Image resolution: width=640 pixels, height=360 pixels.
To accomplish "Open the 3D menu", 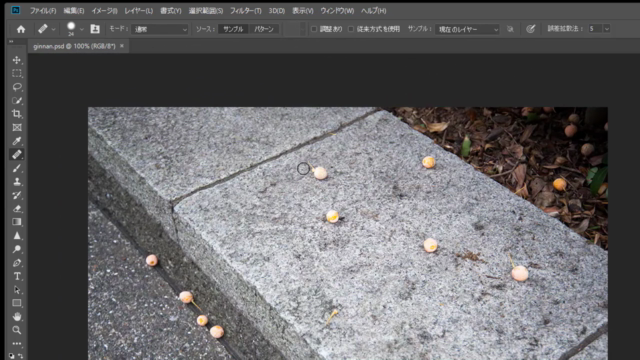I will tap(277, 11).
